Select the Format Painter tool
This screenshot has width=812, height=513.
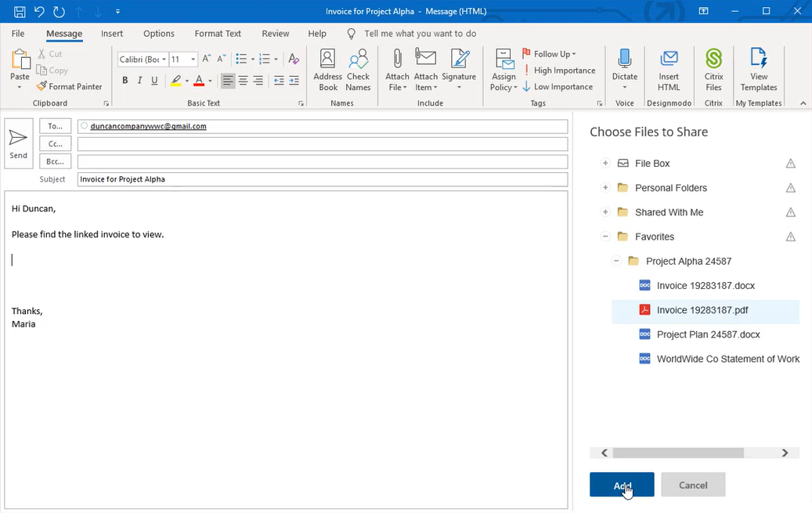click(x=69, y=87)
